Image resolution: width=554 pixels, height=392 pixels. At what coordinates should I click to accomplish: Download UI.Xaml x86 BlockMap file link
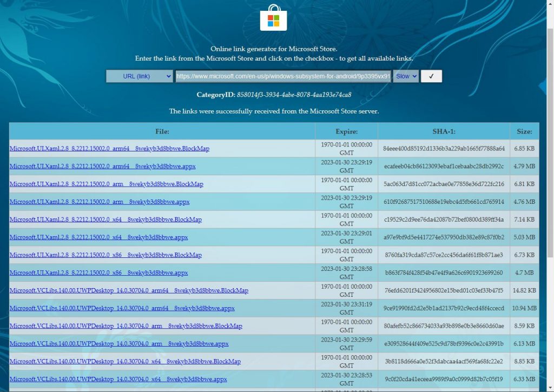[x=105, y=255]
